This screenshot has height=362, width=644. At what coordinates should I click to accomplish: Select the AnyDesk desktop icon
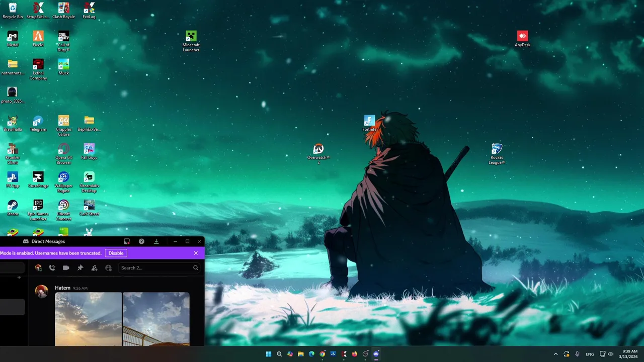click(x=522, y=39)
